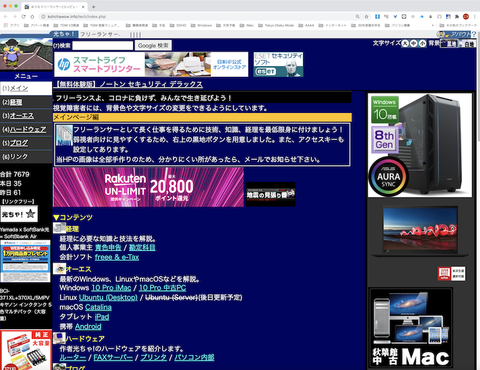
Task: Open the (2)経理 menu item
Action: click(26, 102)
